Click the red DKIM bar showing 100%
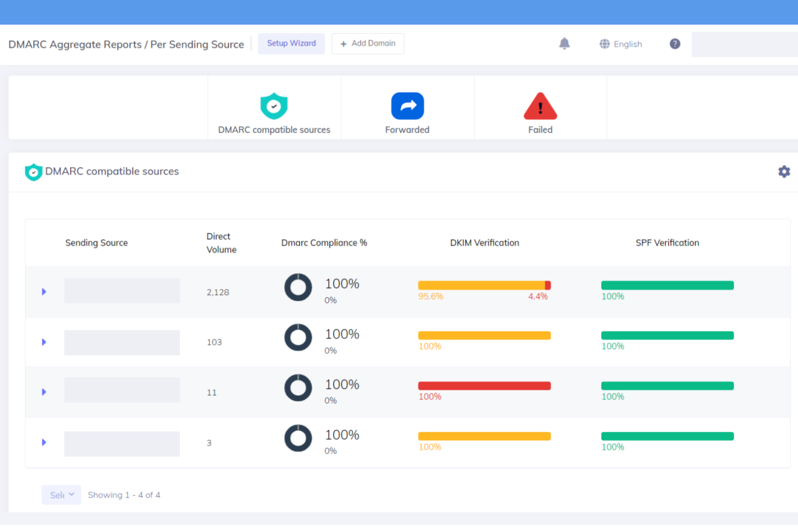This screenshot has width=798, height=532. (x=484, y=386)
